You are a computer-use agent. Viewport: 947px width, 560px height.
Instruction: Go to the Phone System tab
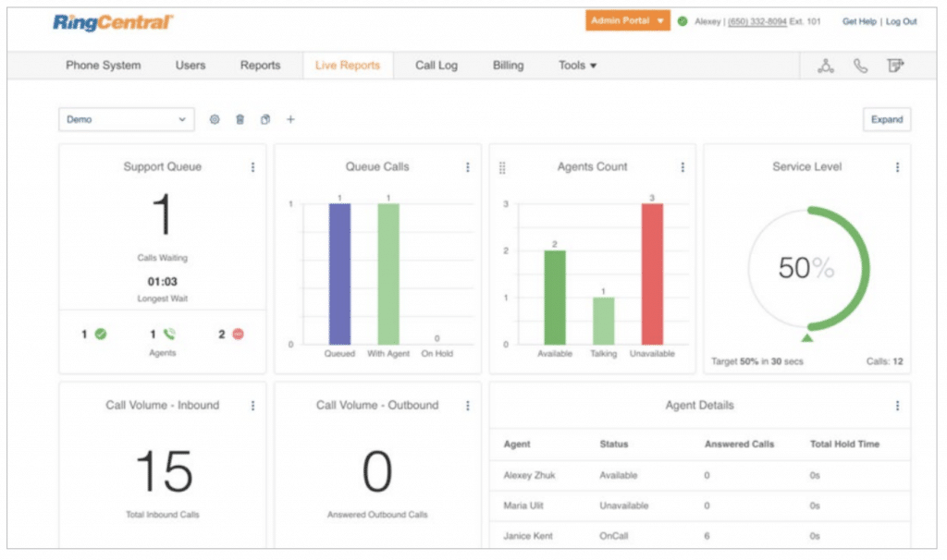point(104,66)
